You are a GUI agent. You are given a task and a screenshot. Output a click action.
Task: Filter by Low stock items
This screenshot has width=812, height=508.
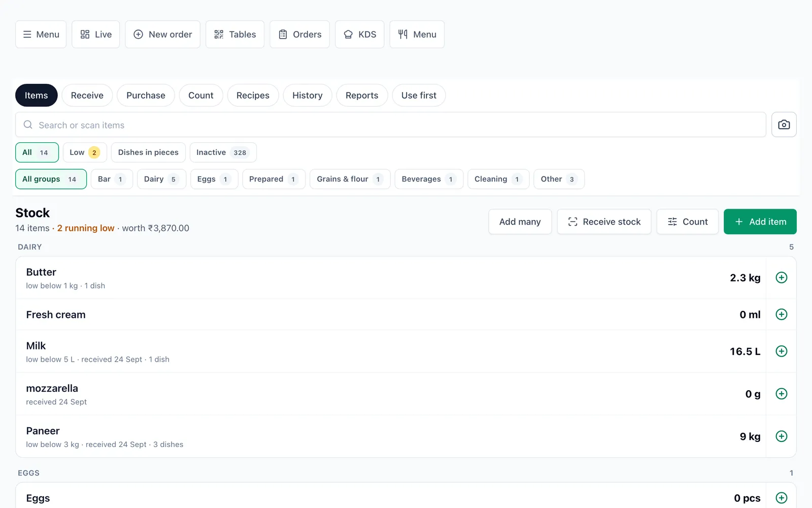pyautogui.click(x=85, y=152)
